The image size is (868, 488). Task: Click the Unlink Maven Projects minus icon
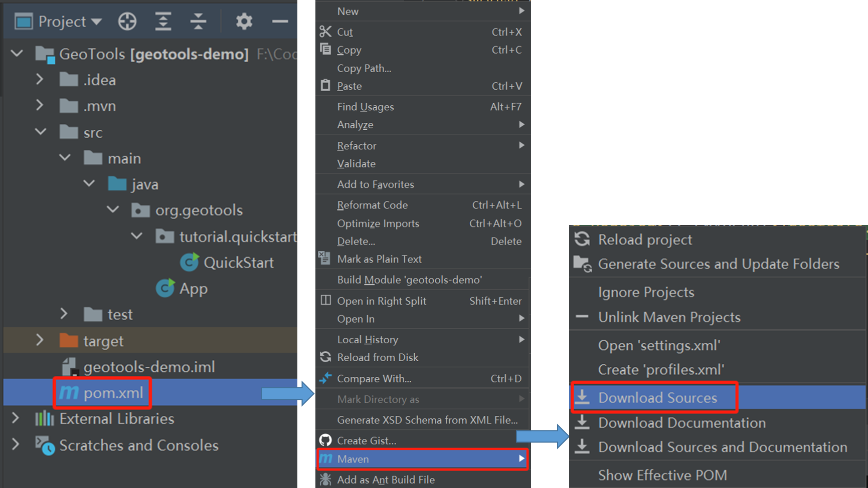[582, 317]
